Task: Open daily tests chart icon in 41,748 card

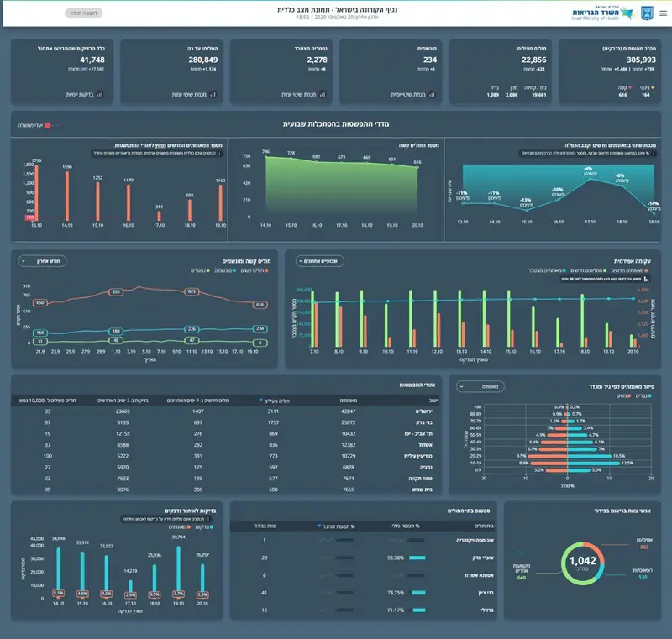Action: click(100, 94)
